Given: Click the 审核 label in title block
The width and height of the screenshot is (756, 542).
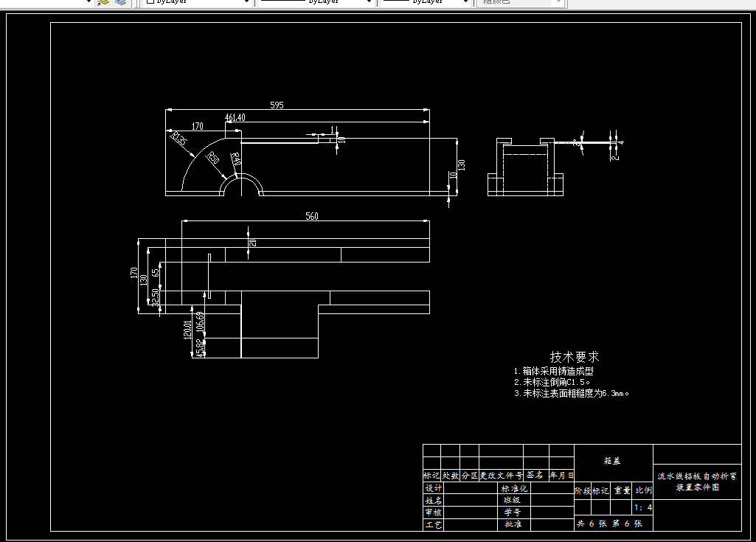Looking at the screenshot, I should tap(433, 512).
